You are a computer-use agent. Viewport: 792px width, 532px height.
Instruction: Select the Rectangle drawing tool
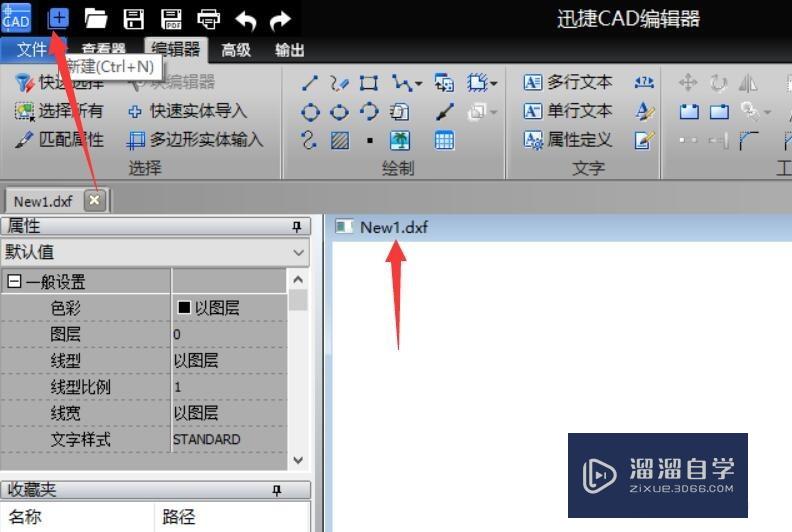pos(369,83)
